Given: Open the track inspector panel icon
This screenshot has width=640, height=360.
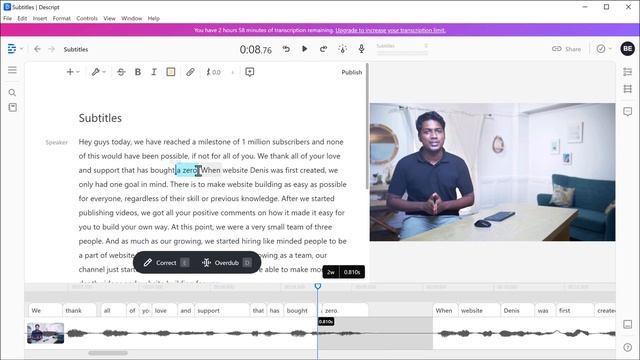Looking at the screenshot, I should (628, 72).
